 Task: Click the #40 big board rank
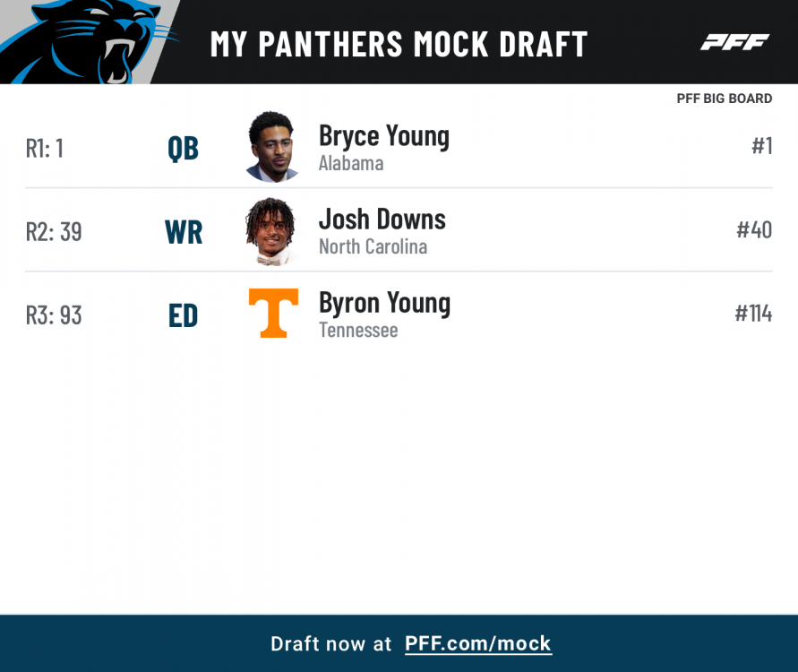click(753, 230)
